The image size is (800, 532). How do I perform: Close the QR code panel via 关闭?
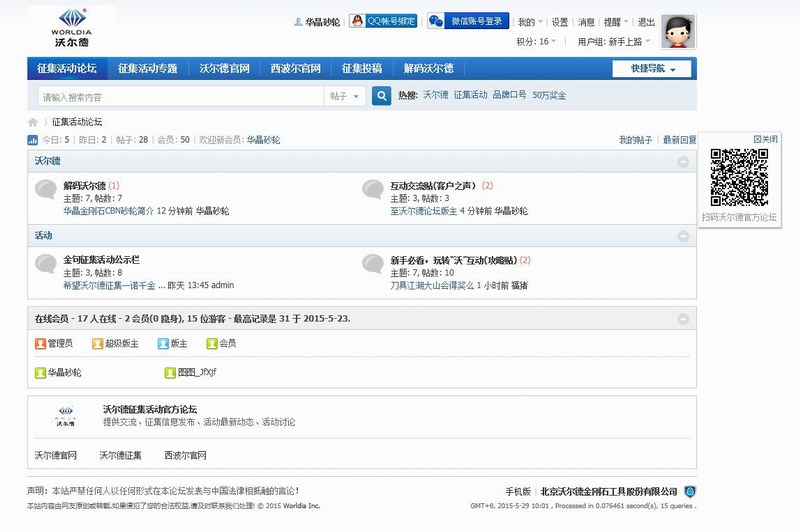[765, 139]
